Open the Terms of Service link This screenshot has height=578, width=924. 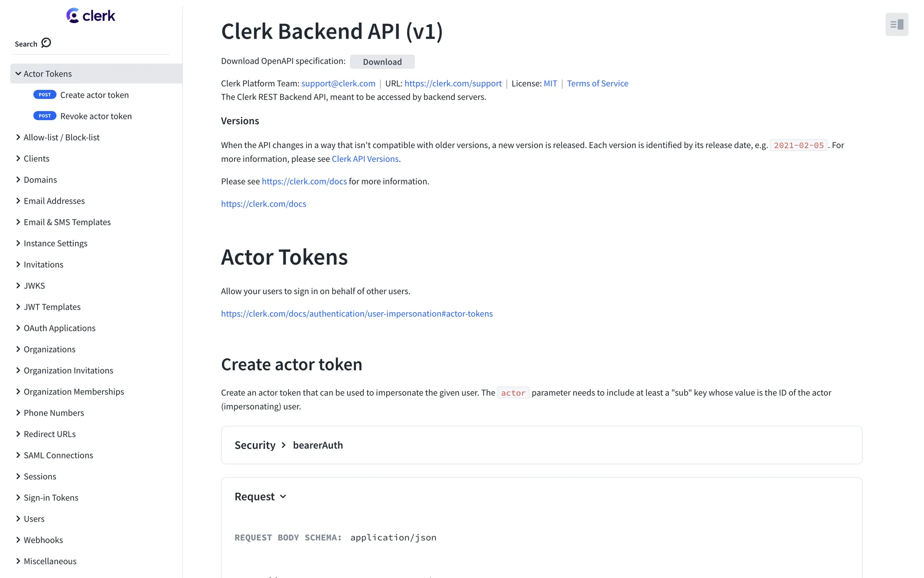(x=597, y=83)
